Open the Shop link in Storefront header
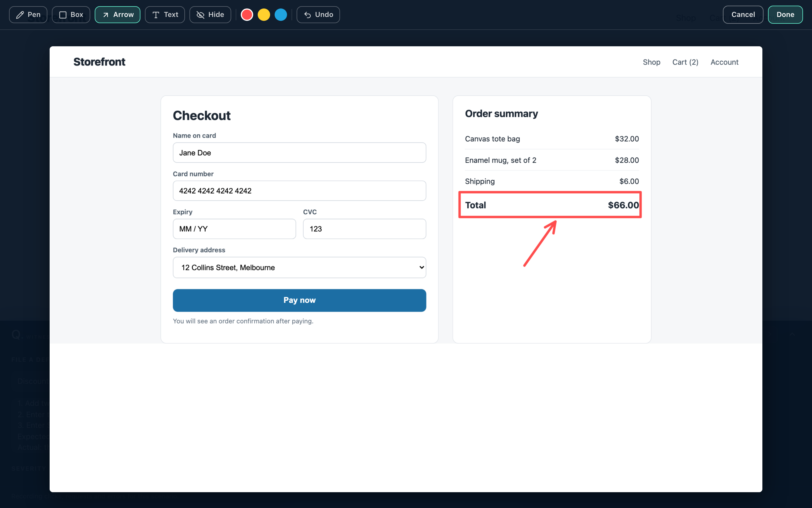Viewport: 812px width, 508px height. [x=651, y=62]
